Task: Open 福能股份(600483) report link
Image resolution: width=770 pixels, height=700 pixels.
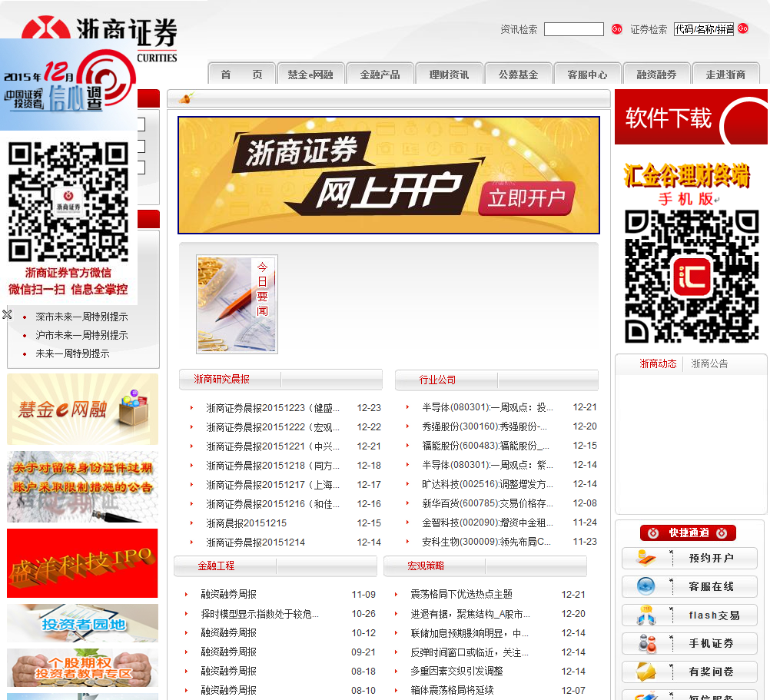Action: [486, 446]
